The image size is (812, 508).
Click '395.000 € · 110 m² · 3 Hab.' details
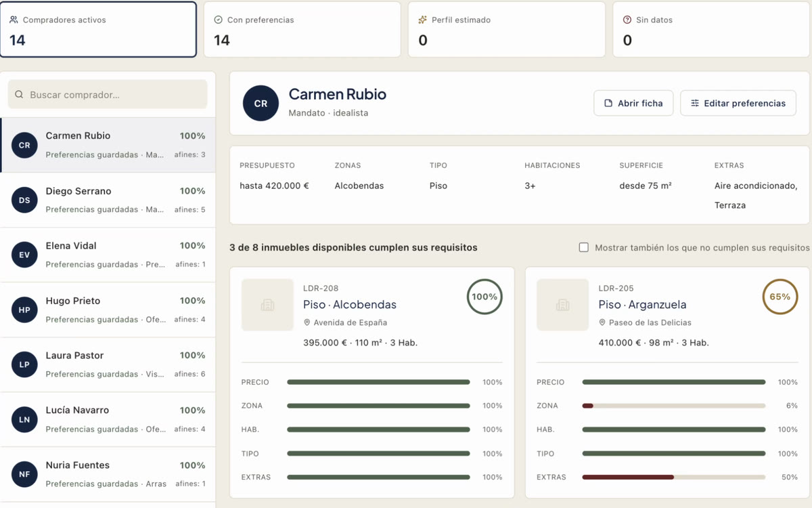[x=360, y=343]
